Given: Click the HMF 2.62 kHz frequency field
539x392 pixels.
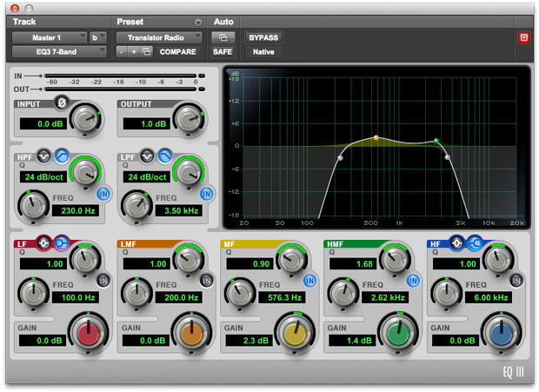Looking at the screenshot, I should (385, 297).
